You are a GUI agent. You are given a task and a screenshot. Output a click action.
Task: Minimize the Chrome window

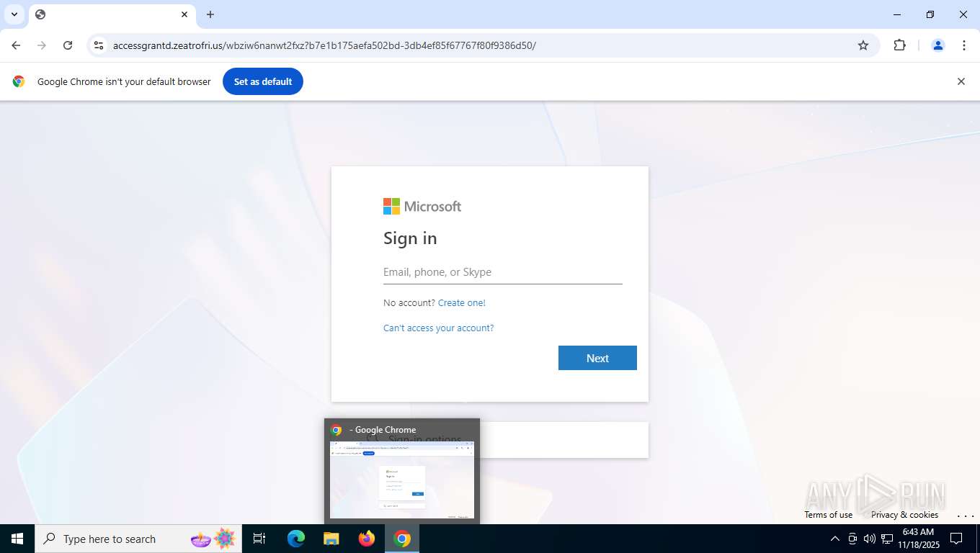click(897, 14)
